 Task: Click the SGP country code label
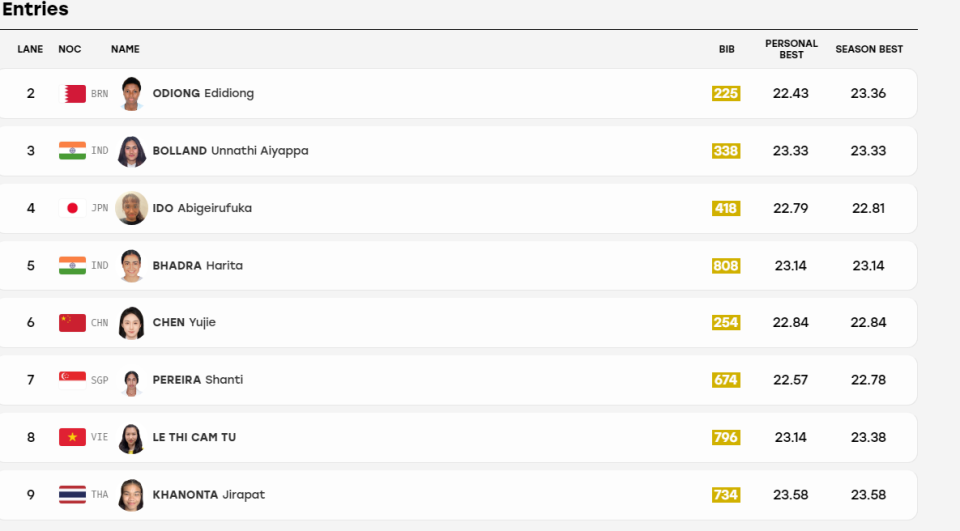pyautogui.click(x=99, y=380)
